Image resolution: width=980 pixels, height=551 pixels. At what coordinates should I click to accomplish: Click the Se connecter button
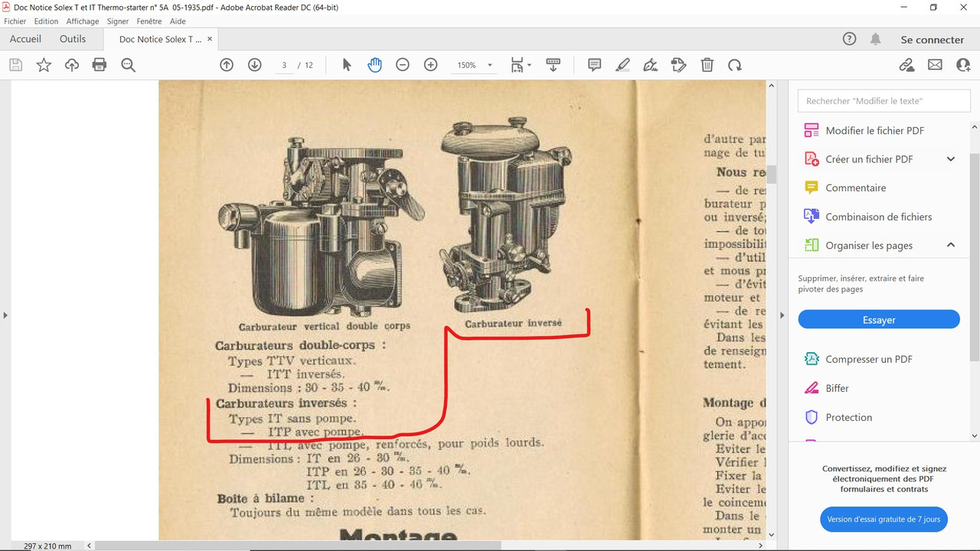pos(932,40)
